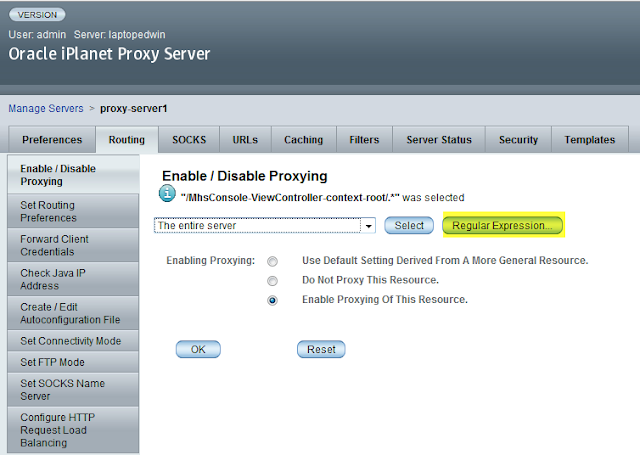The width and height of the screenshot is (640, 455).
Task: Click the 'Enabling Proxying:' label
Action: (210, 260)
